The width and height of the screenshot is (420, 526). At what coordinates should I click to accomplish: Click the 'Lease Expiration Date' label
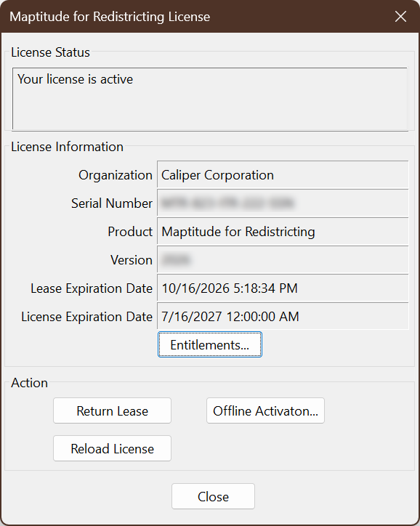point(92,288)
